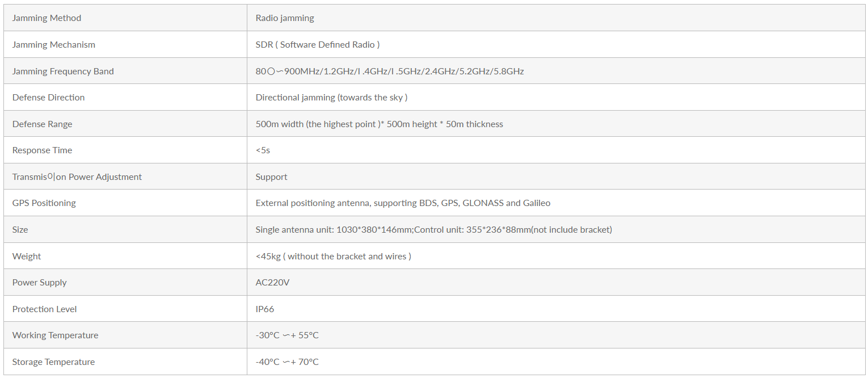Click the AC220V power supply value
868x378 pixels.
click(273, 283)
